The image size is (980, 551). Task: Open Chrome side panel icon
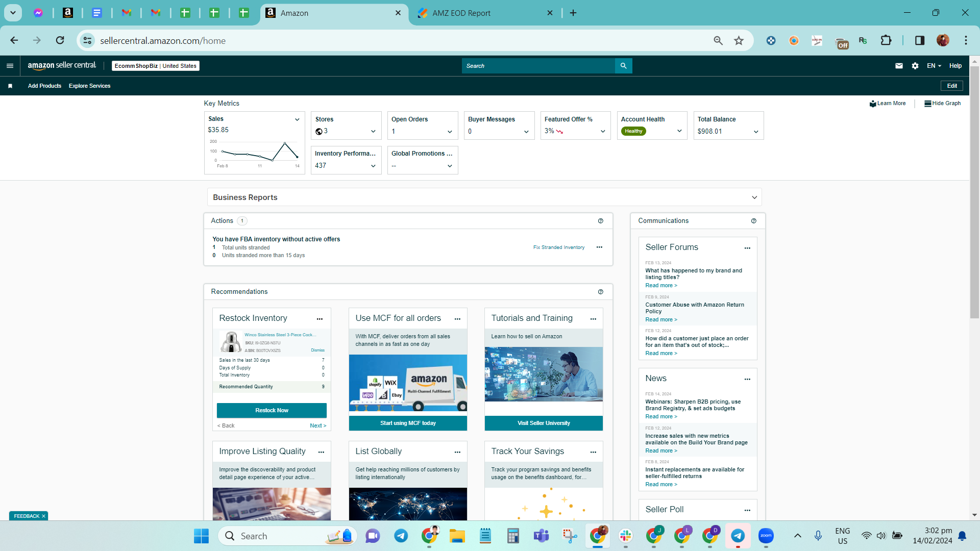tap(919, 40)
